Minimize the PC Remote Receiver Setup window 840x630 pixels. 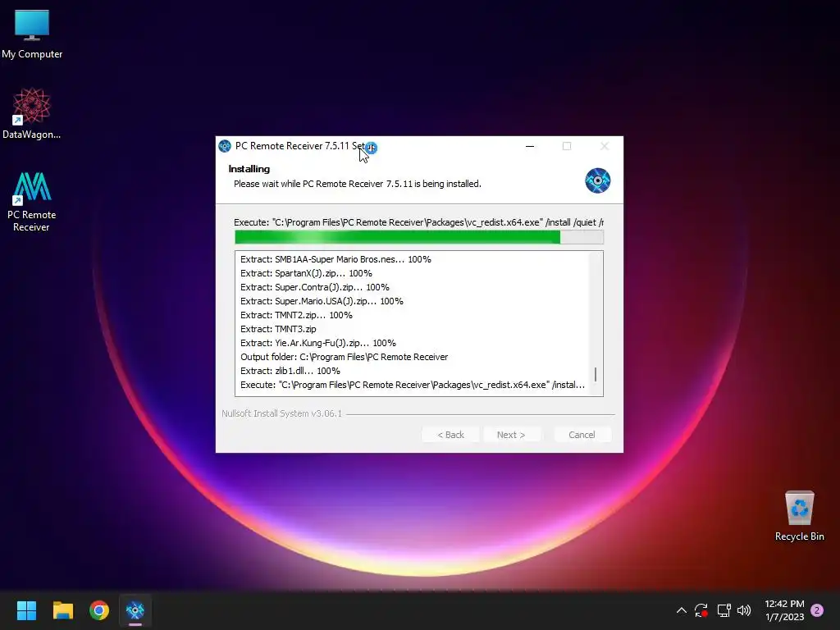(x=530, y=146)
